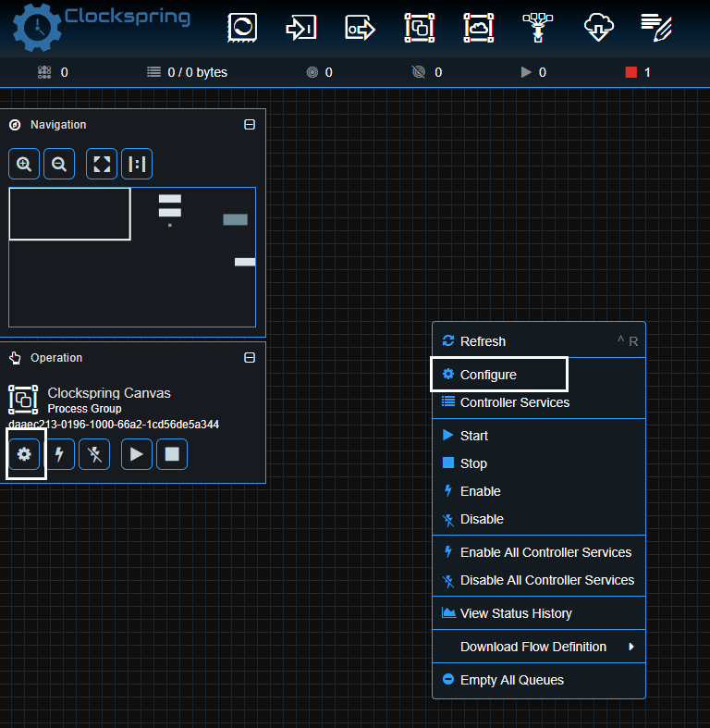The image size is (710, 728).
Task: Open View Status History
Action: click(x=539, y=613)
